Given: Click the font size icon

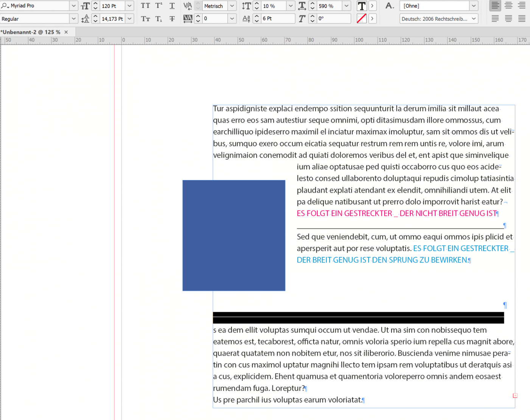Looking at the screenshot, I should tap(85, 6).
